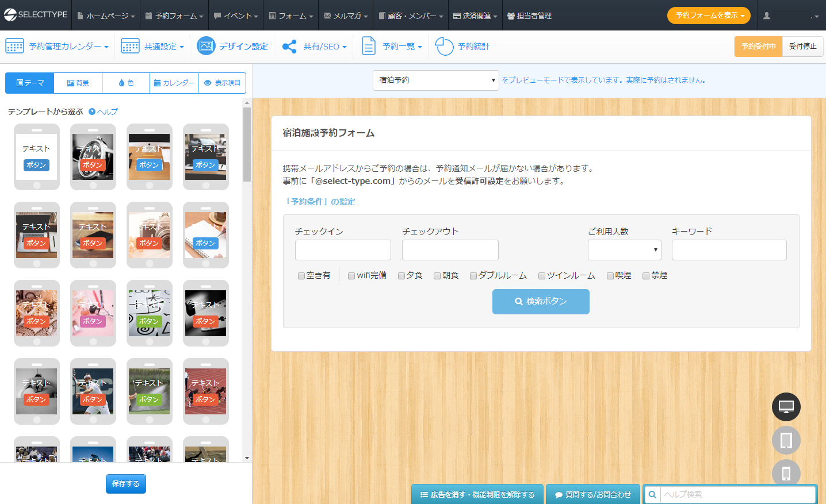Tick the 禁煙 checkbox

646,276
